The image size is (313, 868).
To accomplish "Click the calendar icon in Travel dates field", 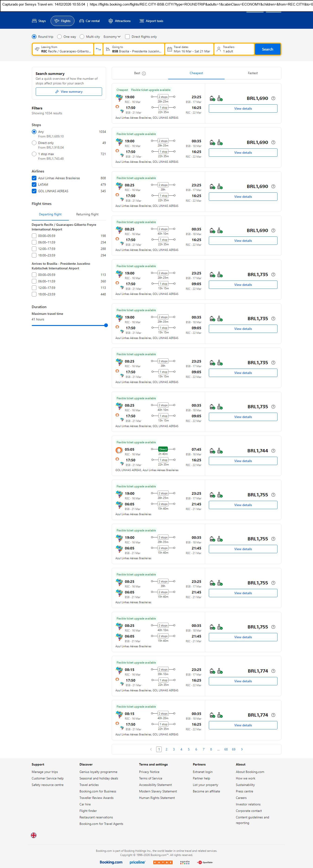I will [x=170, y=49].
